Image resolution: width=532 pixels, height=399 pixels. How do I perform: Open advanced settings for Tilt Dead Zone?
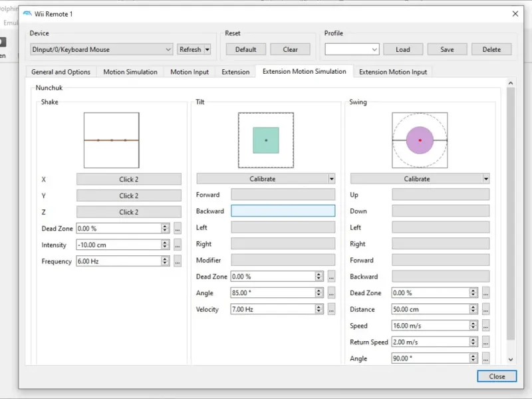point(331,277)
